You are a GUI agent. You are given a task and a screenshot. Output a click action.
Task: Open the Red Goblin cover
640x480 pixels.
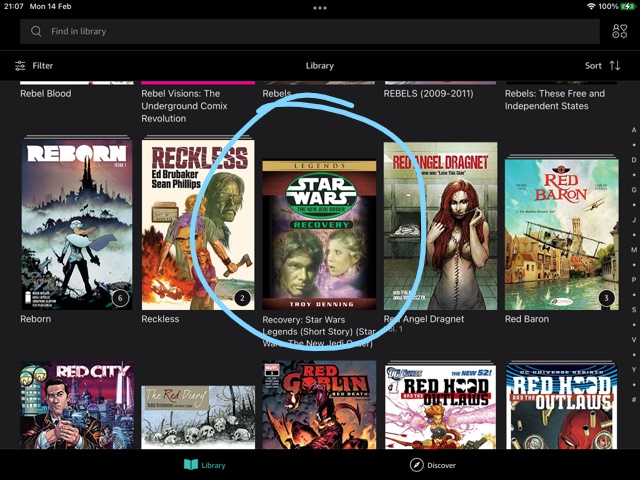pyautogui.click(x=319, y=405)
